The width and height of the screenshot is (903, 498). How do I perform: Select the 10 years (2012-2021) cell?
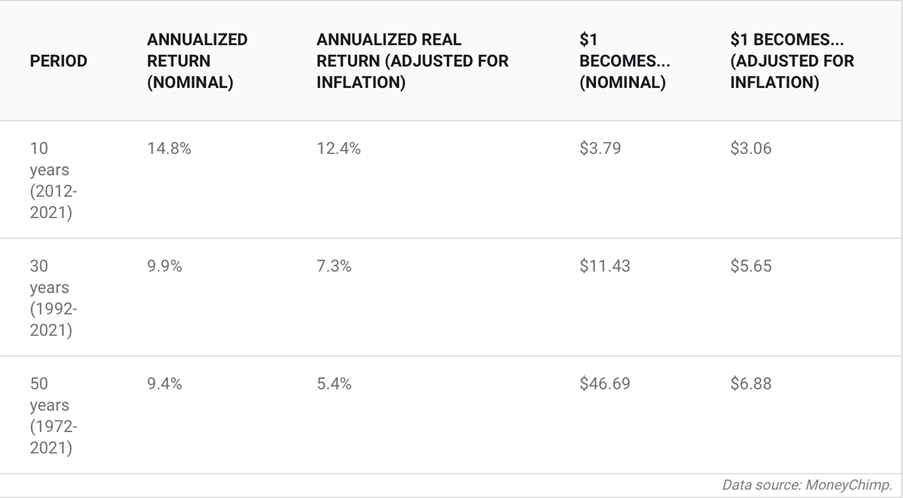coord(53,180)
